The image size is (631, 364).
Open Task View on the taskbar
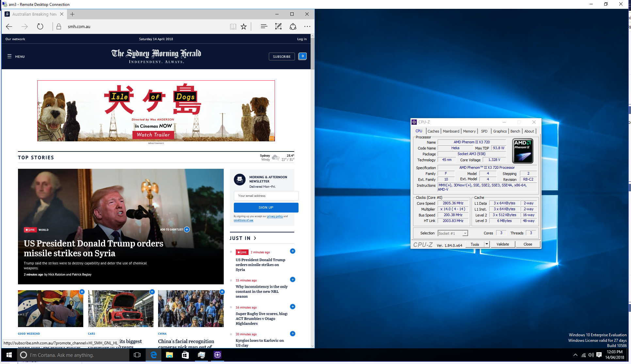[x=137, y=355]
